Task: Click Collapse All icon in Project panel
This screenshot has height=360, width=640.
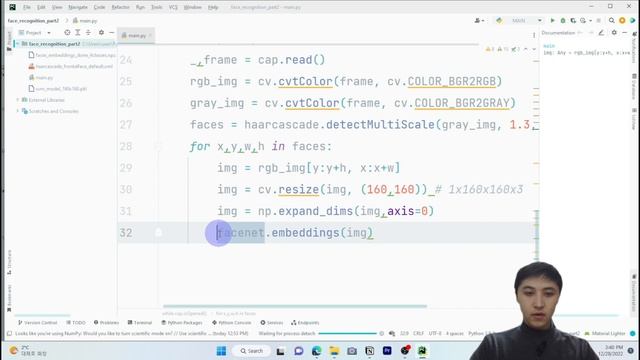Action: 88,32
